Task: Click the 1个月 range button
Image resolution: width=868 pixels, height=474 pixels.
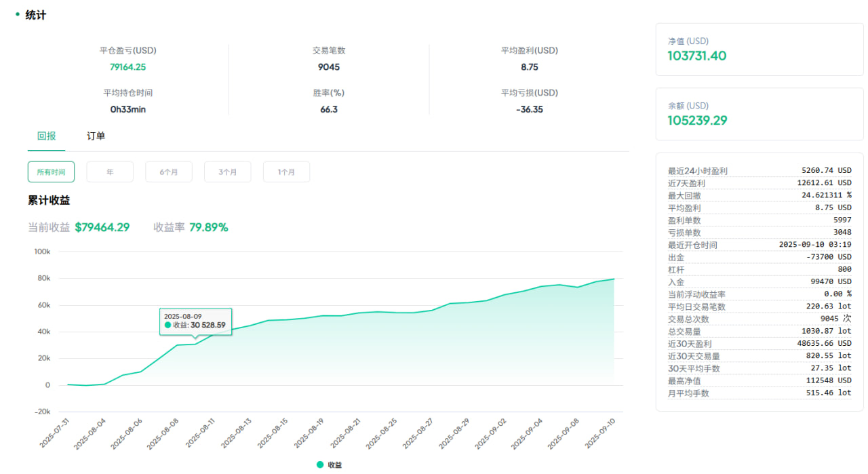Action: tap(286, 172)
